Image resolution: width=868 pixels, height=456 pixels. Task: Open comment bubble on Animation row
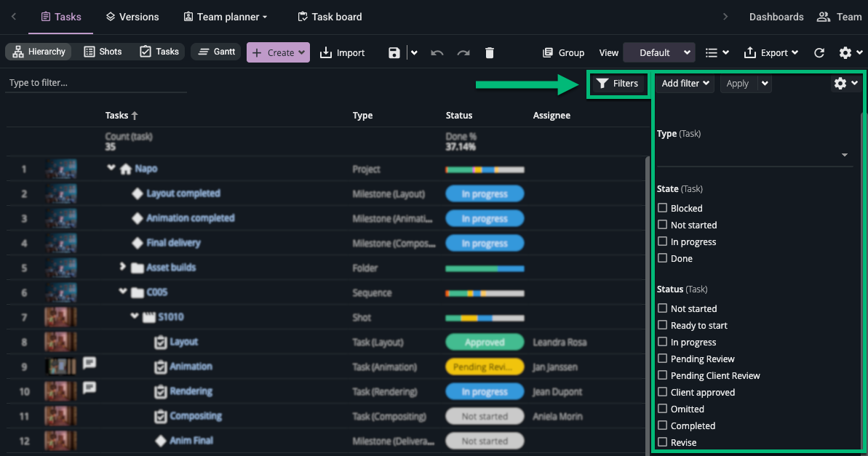[89, 363]
